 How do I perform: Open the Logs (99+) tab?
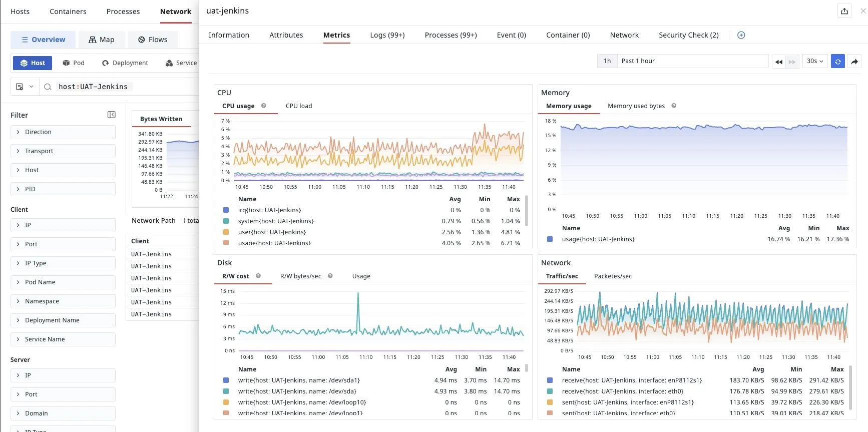click(387, 35)
